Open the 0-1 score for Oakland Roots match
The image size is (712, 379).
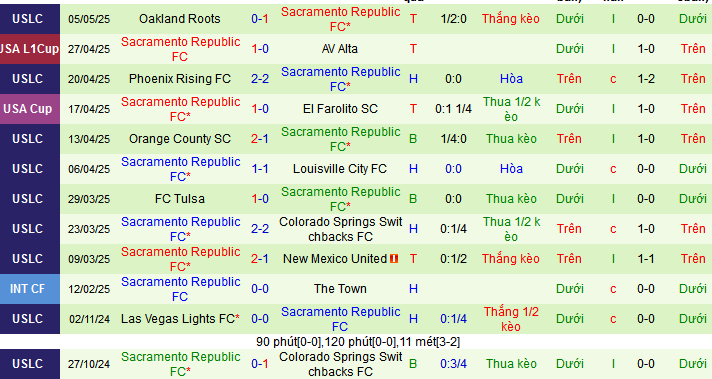[260, 19]
